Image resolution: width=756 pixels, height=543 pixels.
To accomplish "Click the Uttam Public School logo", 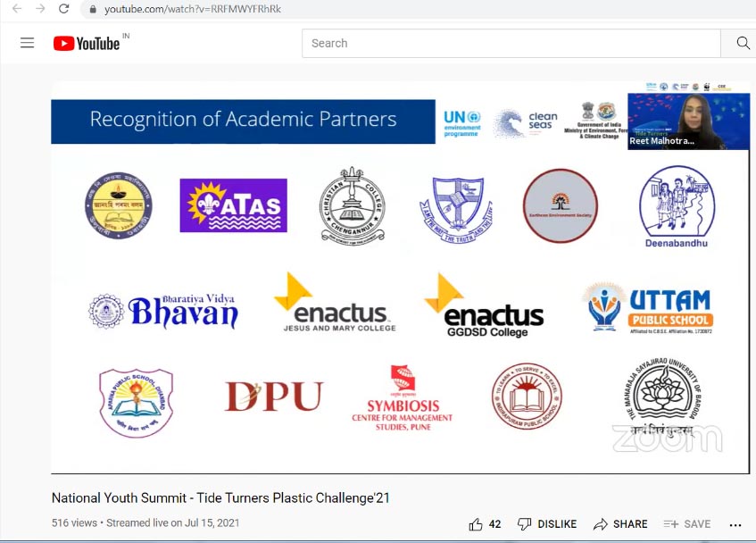I will (648, 309).
